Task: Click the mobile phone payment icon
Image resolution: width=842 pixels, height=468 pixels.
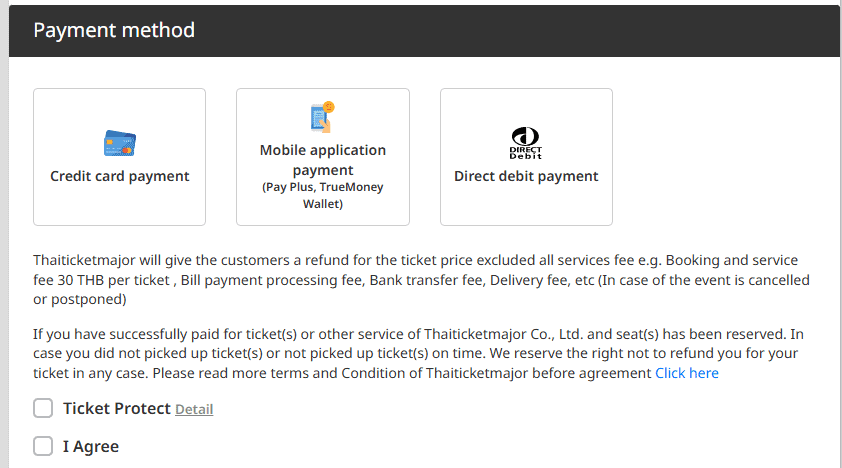Action: [322, 117]
